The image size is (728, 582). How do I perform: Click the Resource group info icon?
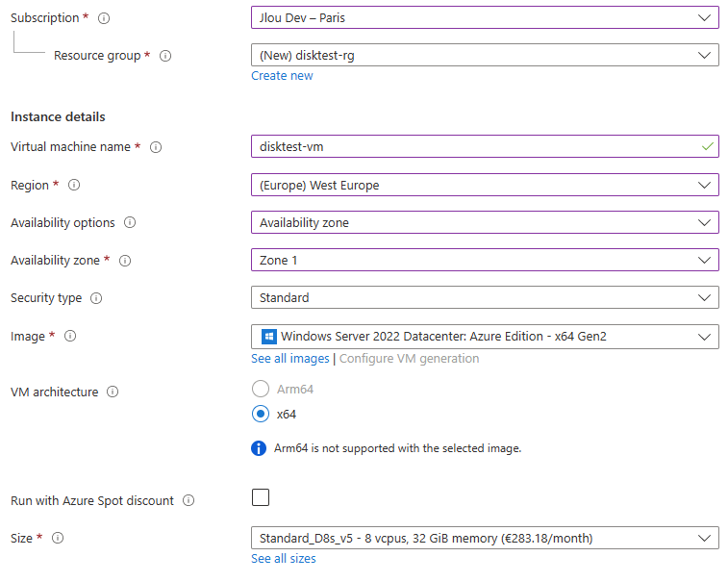point(165,56)
